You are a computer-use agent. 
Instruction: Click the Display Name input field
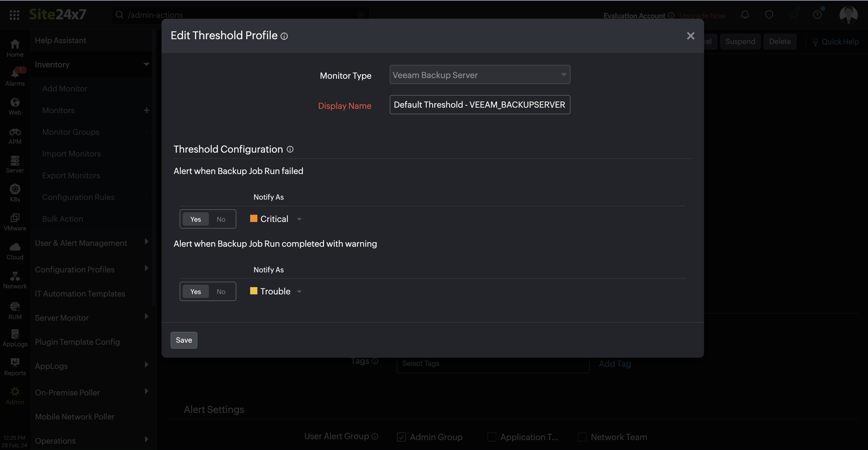coord(480,105)
